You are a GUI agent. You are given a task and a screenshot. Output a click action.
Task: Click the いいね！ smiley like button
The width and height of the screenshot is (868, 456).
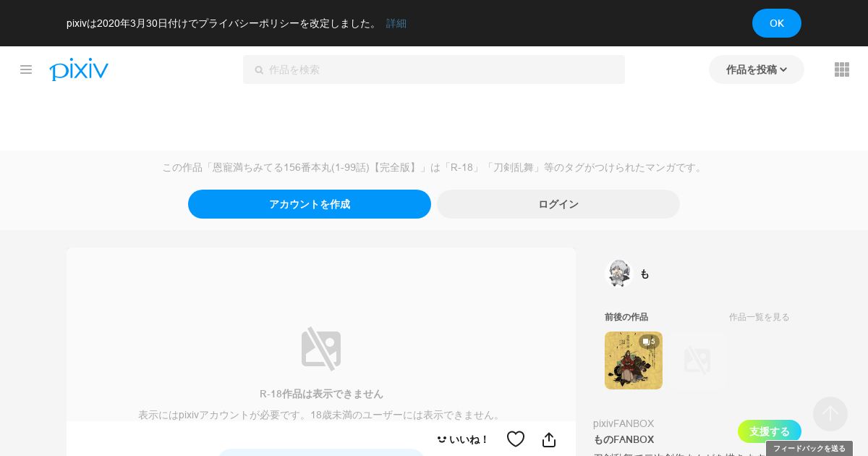(462, 439)
